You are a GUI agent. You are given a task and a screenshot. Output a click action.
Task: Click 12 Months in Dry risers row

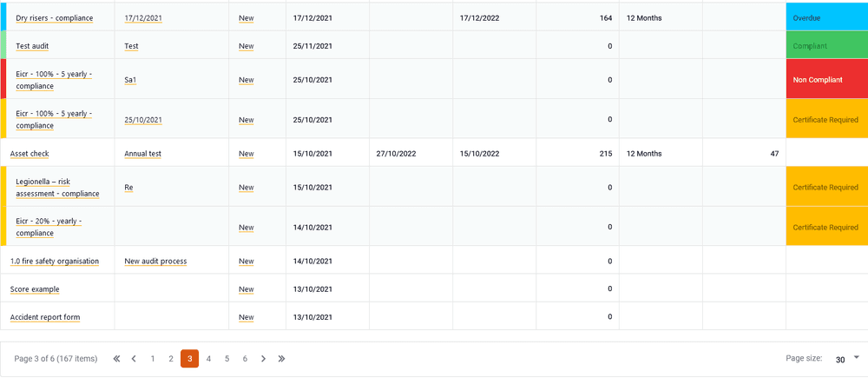click(644, 17)
